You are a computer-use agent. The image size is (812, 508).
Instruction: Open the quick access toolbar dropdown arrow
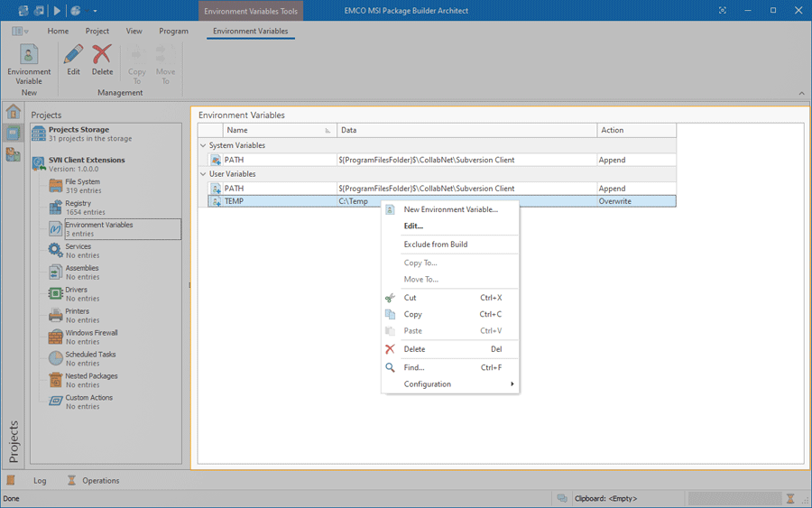point(96,11)
